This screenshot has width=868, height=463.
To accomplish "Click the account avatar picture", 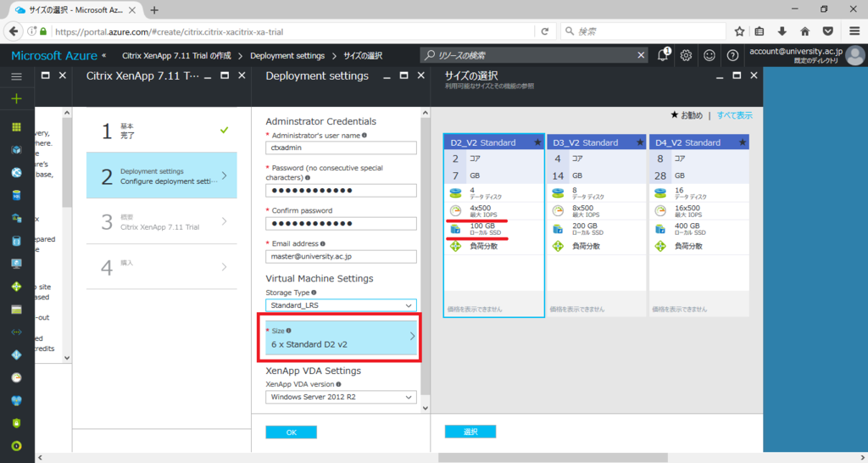I will coord(855,55).
